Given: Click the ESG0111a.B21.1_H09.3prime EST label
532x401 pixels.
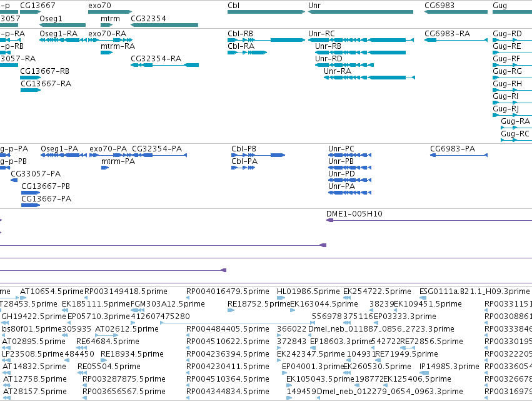Looking at the screenshot, I should [474, 292].
